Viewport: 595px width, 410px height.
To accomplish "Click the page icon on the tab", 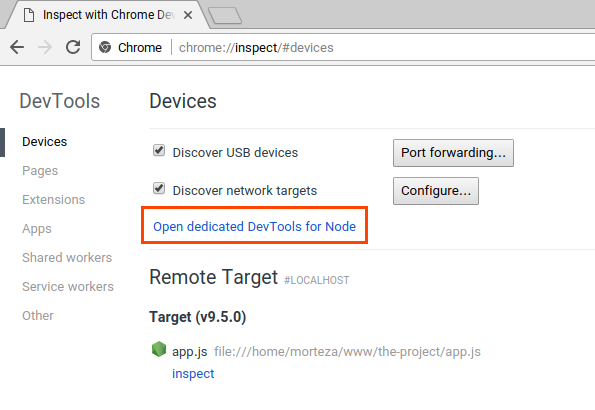I will [29, 15].
